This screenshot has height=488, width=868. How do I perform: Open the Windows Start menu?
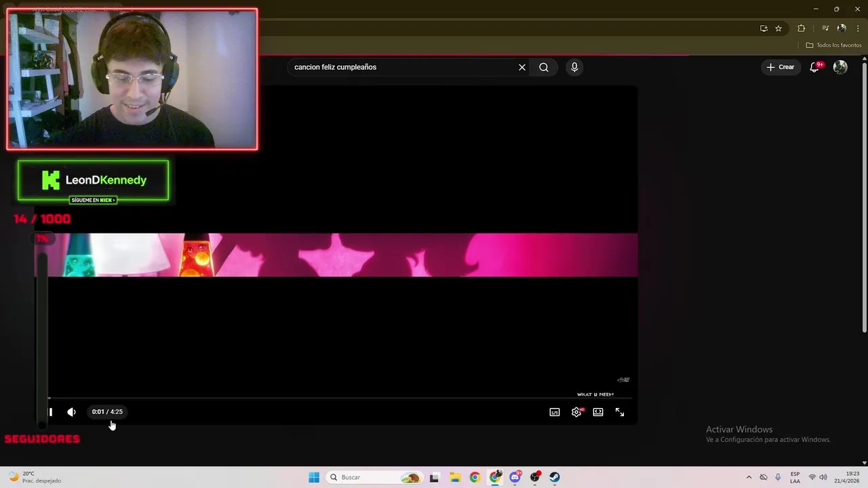(314, 477)
